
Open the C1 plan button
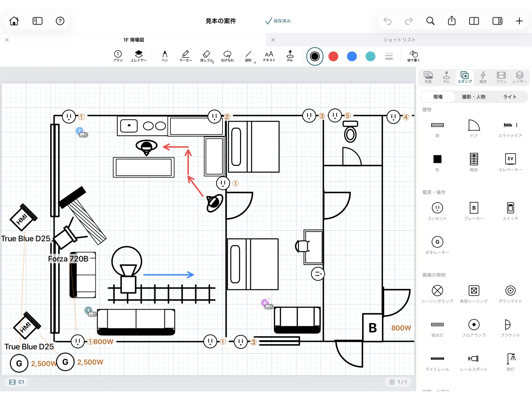click(x=17, y=382)
